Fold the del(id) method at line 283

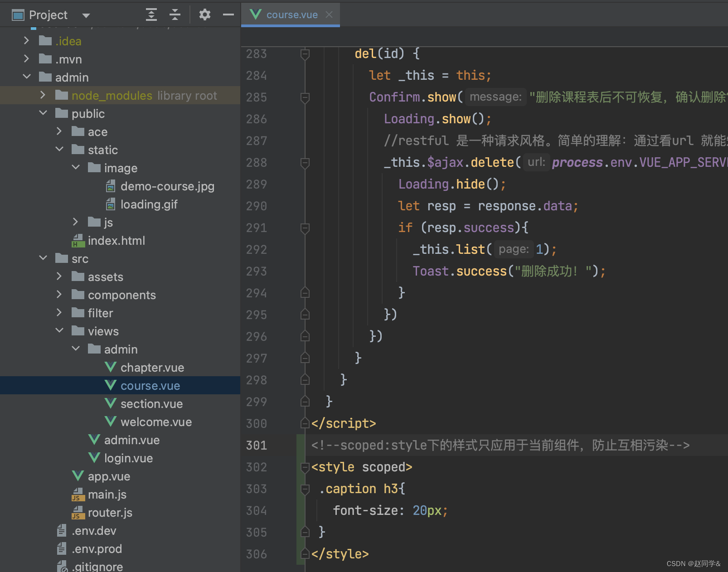(305, 54)
